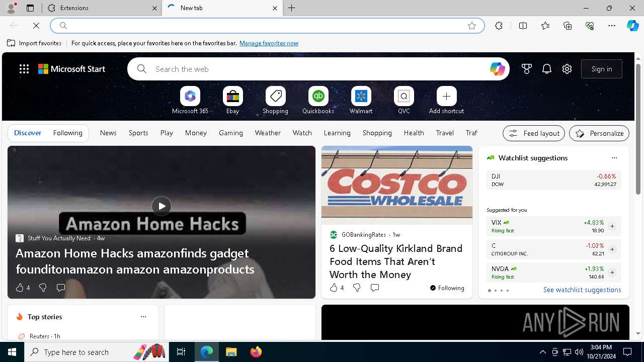Stop loading the page

click(36, 26)
